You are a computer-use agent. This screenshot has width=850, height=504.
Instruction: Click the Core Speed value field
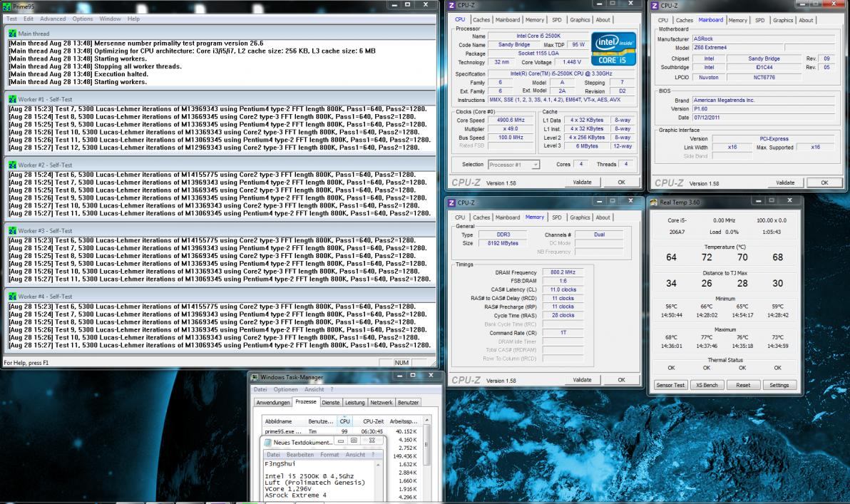point(510,120)
